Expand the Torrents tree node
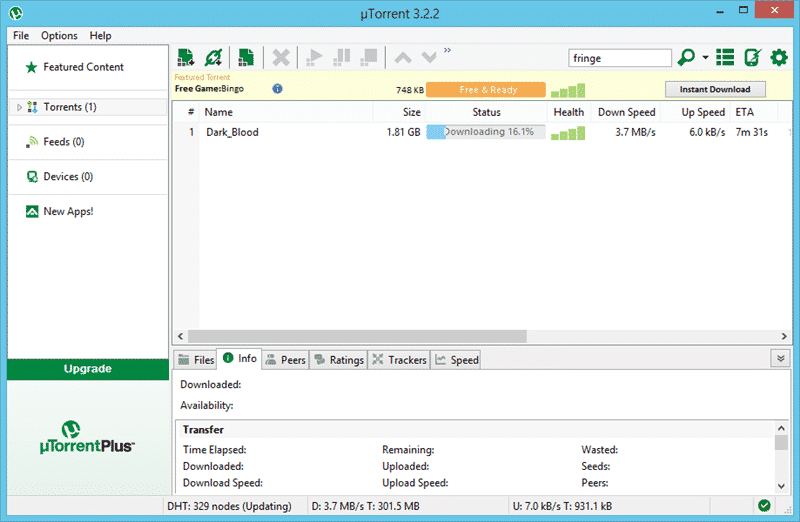 (19, 107)
